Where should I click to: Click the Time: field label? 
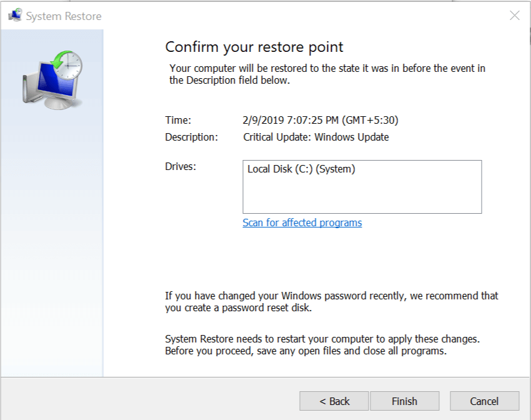coord(178,120)
